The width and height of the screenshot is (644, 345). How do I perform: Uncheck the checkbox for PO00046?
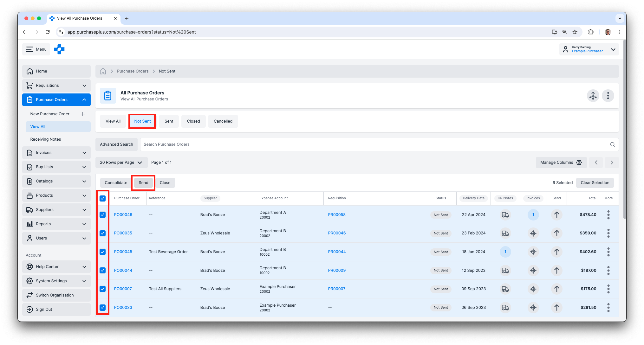click(102, 215)
